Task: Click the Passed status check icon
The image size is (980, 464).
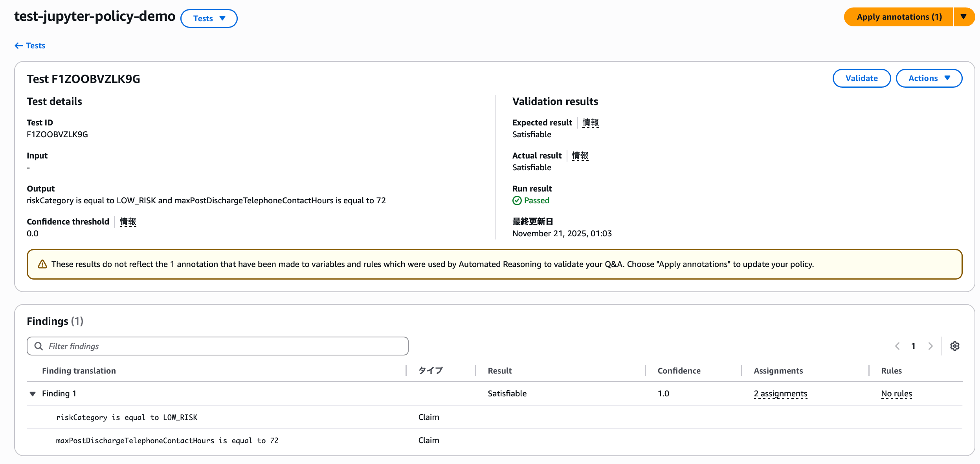Action: [517, 201]
